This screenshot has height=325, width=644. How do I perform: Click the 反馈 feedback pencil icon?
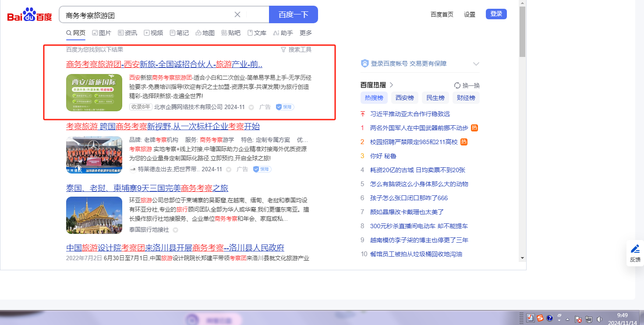coord(635,249)
